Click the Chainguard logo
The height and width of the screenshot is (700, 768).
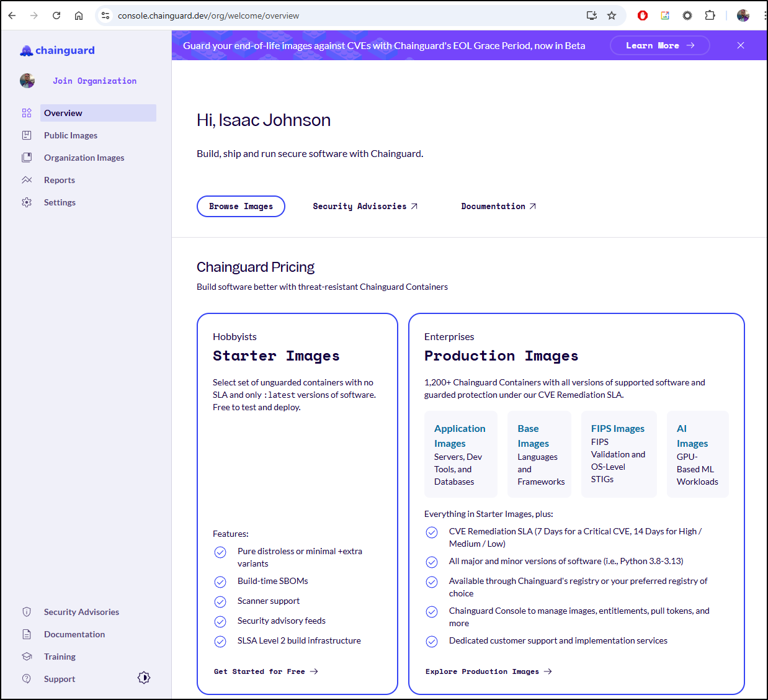pos(58,50)
